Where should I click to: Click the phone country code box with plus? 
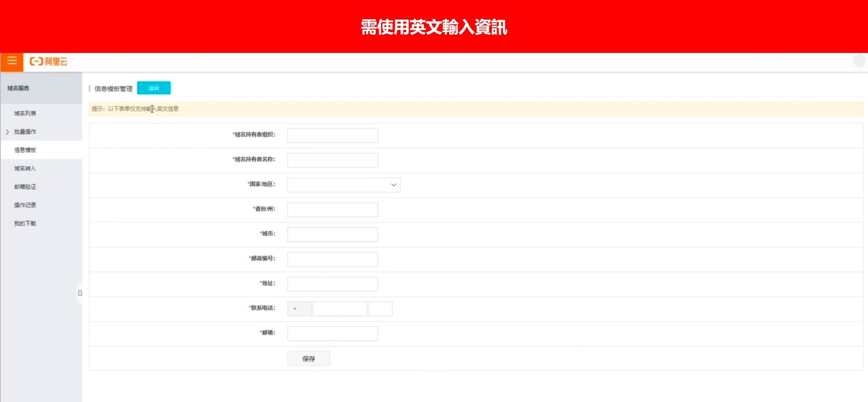click(x=299, y=309)
